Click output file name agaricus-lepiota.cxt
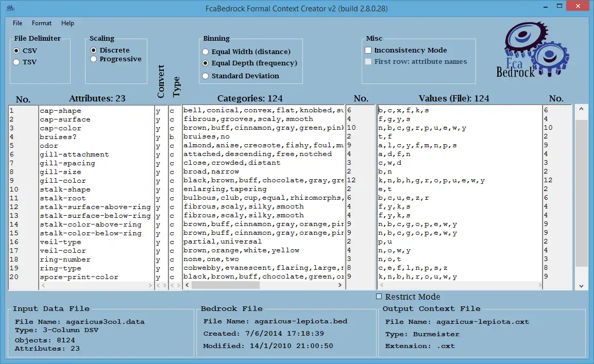This screenshot has height=364, width=594. click(x=483, y=322)
